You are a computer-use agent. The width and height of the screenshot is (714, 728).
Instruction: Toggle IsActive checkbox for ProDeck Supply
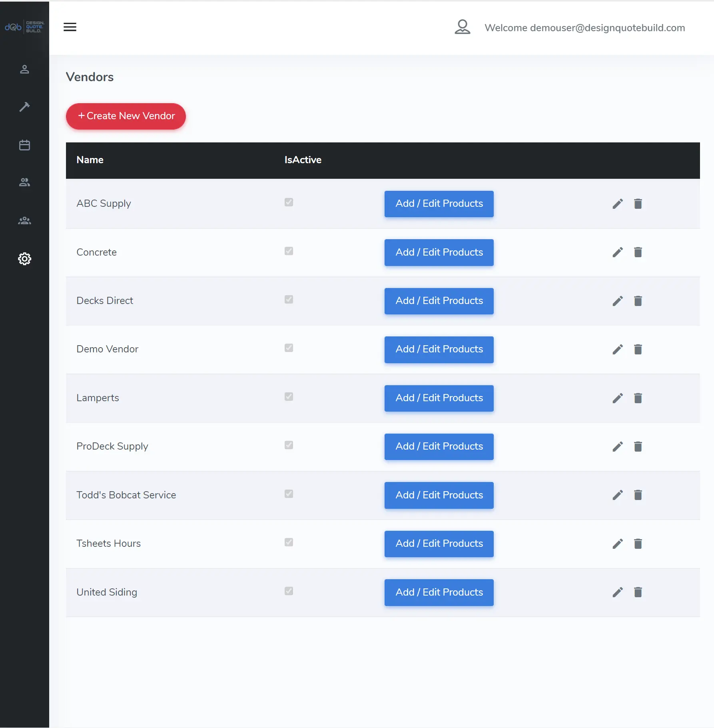tap(289, 445)
